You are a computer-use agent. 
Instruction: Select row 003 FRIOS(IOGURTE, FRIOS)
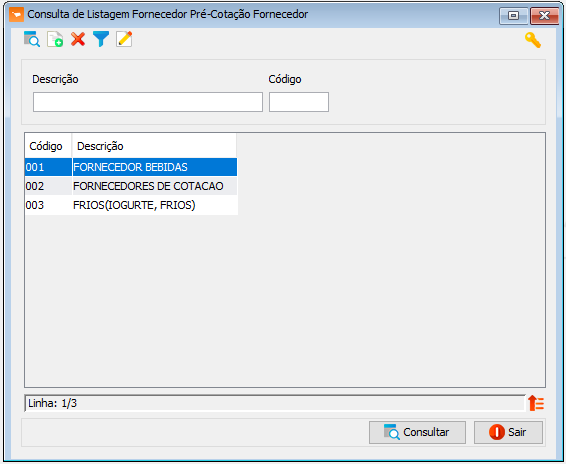pyautogui.click(x=131, y=205)
